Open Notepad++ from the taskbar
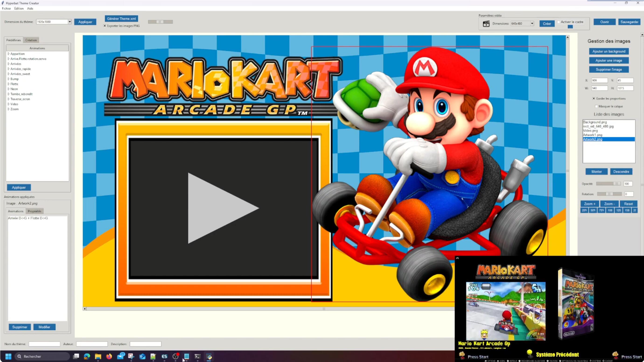The image size is (644, 362). [153, 356]
